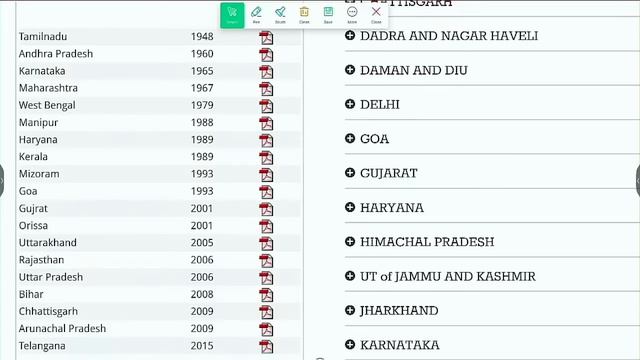Click the Uttarakhand state name

[x=48, y=242]
